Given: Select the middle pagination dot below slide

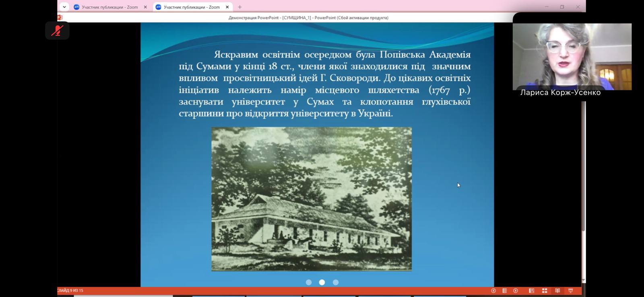Looking at the screenshot, I should point(322,283).
